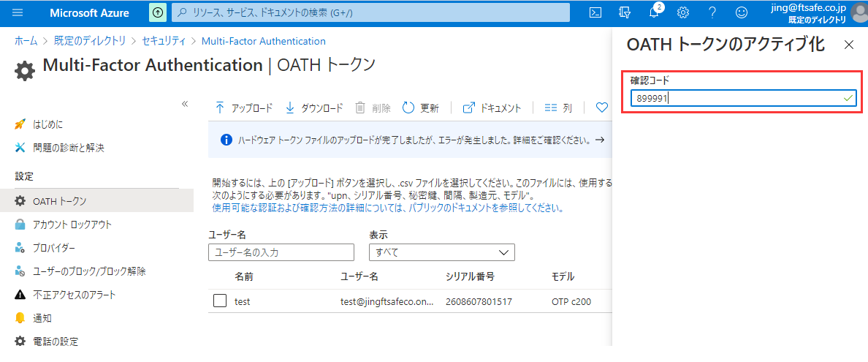Screen dimensions: 868x362
Task: Click the Upload toolbar button
Action: [244, 108]
